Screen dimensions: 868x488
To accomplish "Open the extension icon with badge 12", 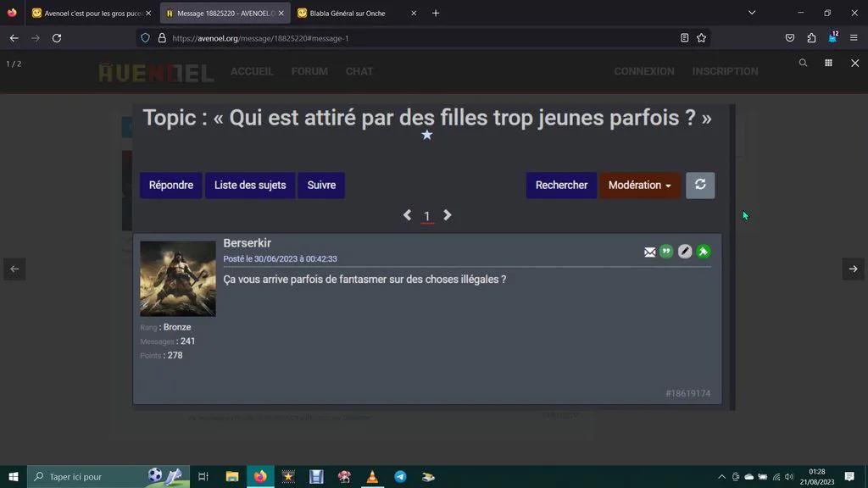I will coord(833,37).
